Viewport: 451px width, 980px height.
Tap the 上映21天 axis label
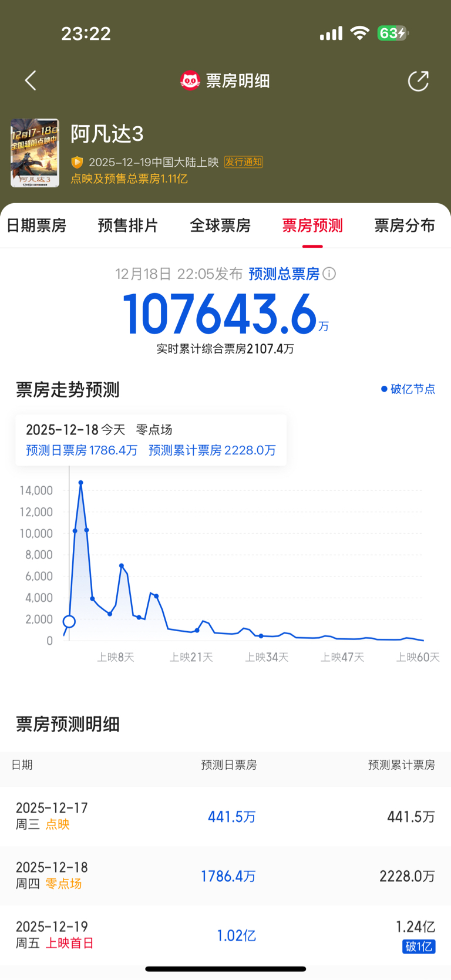point(191,657)
